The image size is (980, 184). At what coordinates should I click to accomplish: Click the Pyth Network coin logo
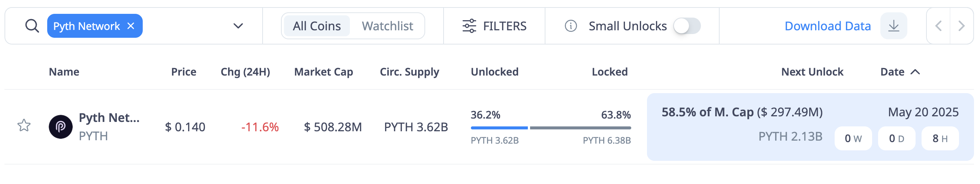pyautogui.click(x=60, y=127)
